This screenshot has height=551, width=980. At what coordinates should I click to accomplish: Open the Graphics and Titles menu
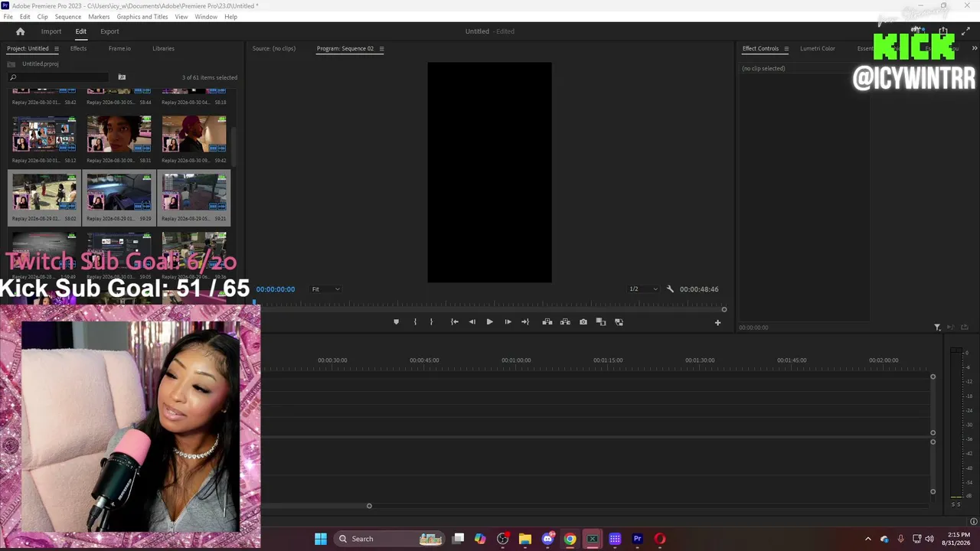(142, 17)
